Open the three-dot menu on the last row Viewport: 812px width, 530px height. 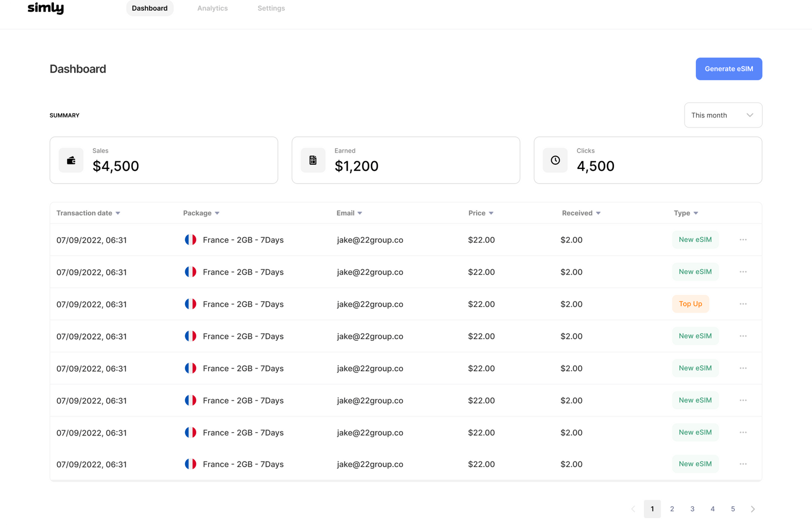[743, 464]
